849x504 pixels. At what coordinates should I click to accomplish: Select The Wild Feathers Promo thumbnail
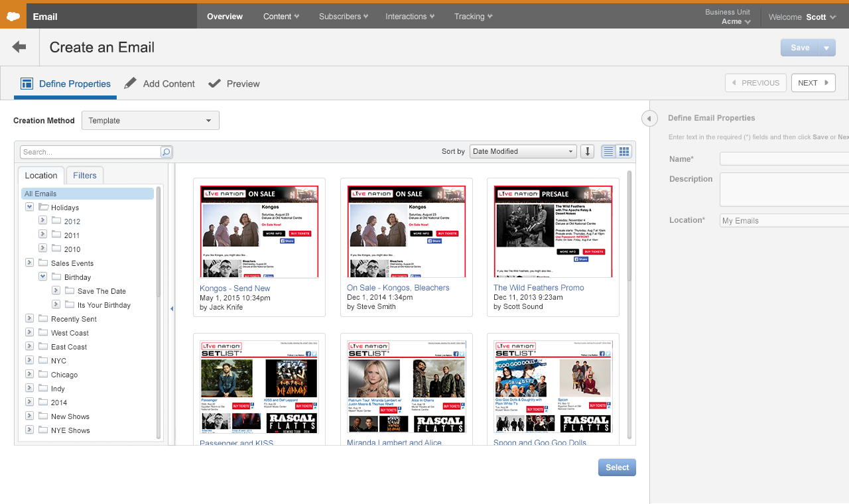553,231
